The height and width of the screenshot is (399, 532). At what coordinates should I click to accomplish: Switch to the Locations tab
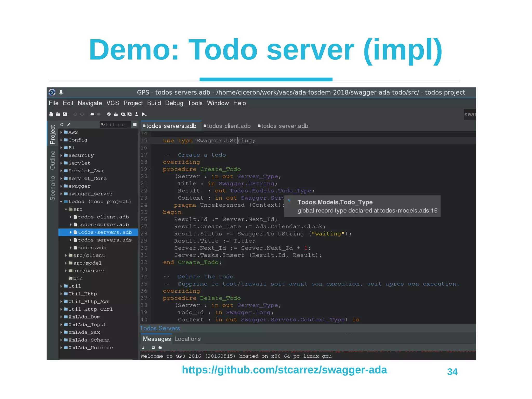click(x=188, y=339)
